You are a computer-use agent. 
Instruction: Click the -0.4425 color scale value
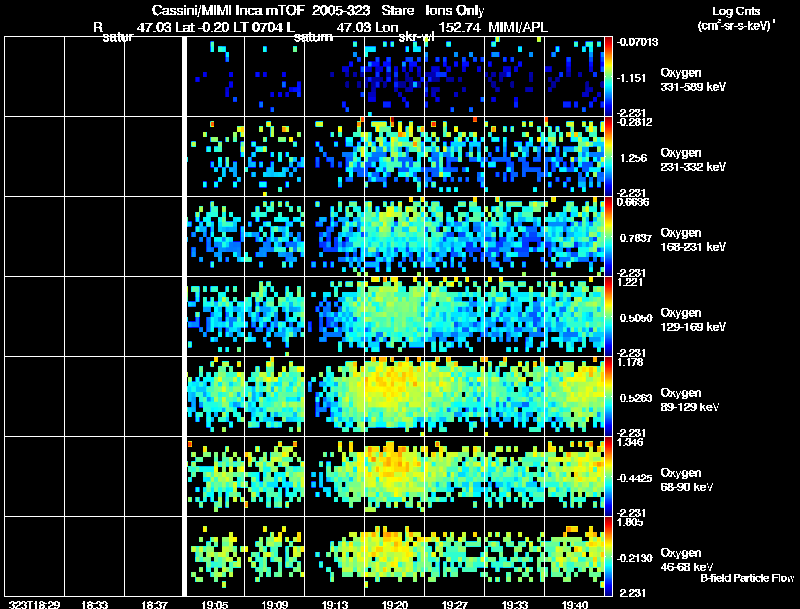[x=634, y=478]
